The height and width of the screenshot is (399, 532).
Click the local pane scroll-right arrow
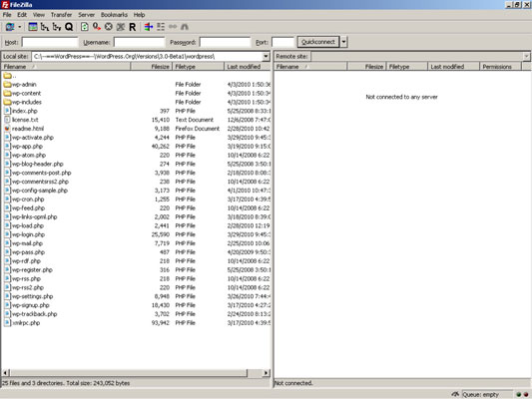(266, 373)
